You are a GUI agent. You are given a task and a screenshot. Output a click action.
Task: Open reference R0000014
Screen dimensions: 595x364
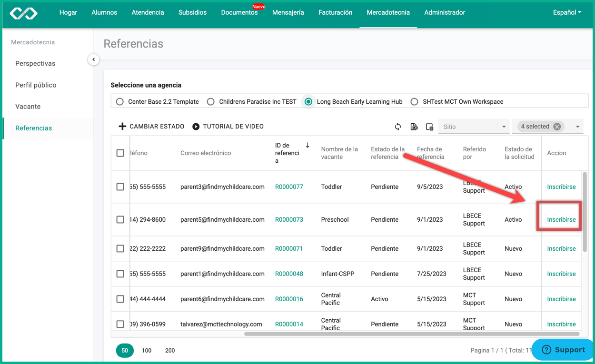click(289, 325)
